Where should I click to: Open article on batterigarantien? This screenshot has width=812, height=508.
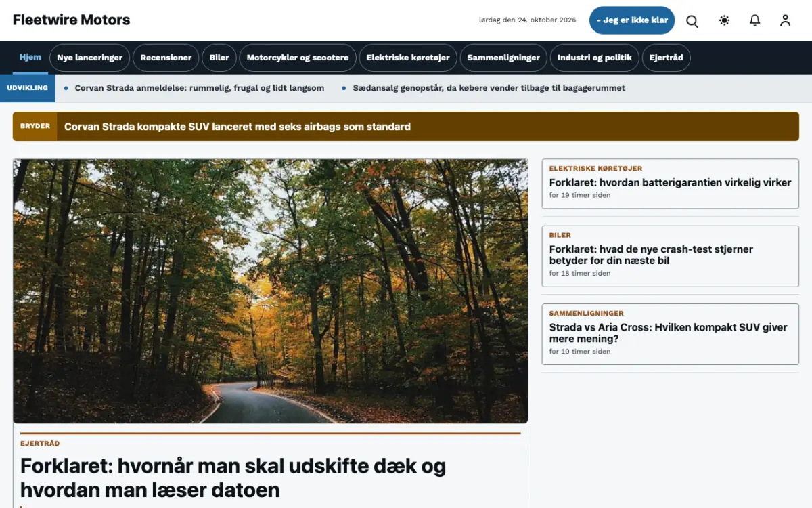(670, 182)
